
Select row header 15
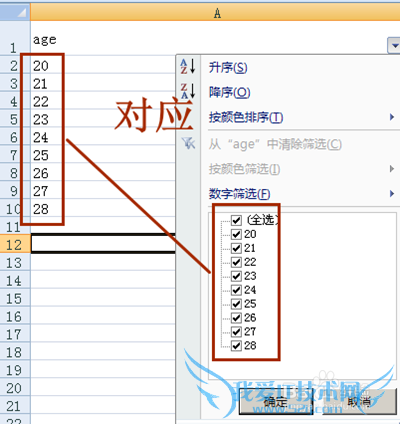(x=15, y=298)
